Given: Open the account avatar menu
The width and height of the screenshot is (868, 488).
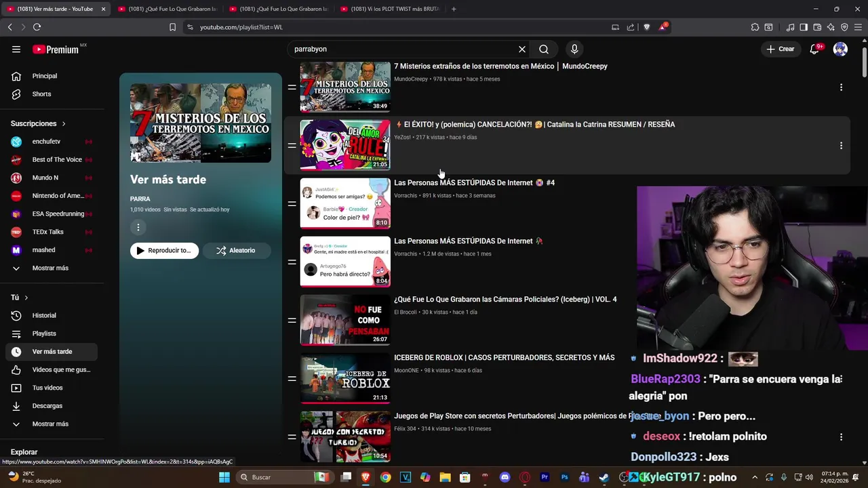Looking at the screenshot, I should click(x=840, y=49).
